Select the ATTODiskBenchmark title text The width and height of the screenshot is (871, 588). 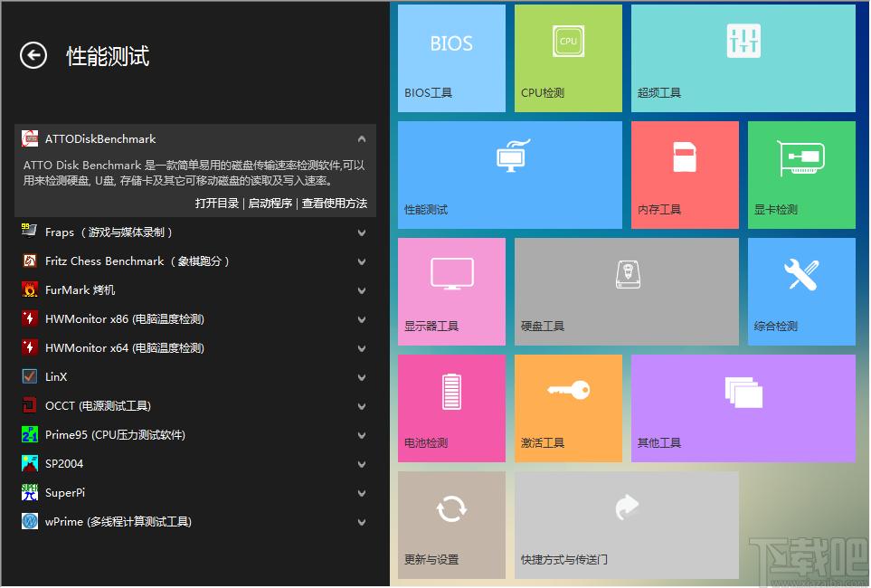100,139
